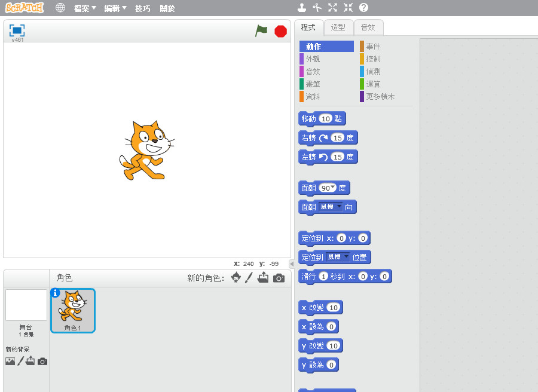Open 鼠標 dropdown in 面朝 向 block
This screenshot has height=392, width=538.
pos(331,207)
